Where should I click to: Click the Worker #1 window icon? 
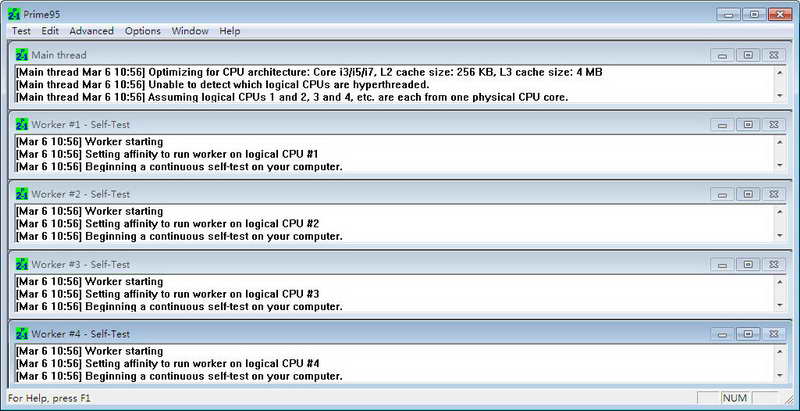tap(22, 124)
